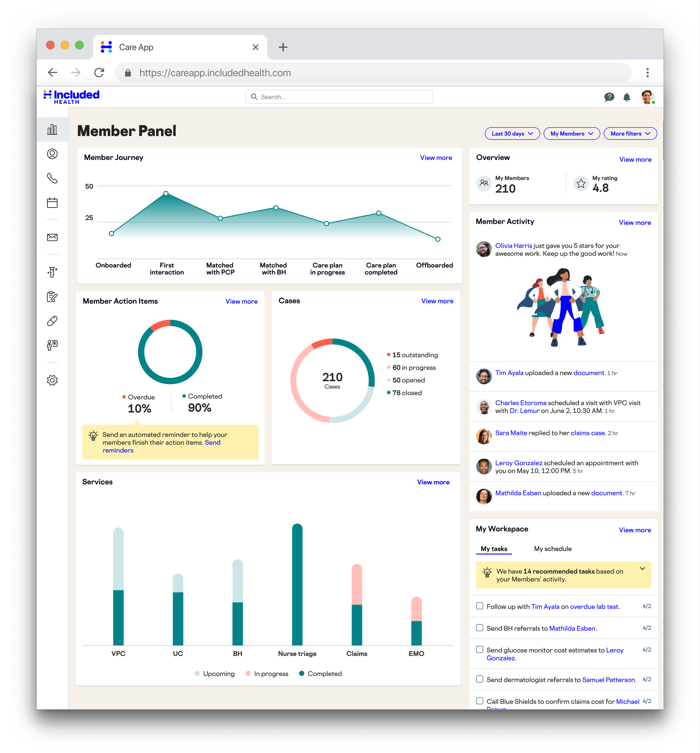The image size is (700, 753).
Task: Click the pill medication sidebar icon
Action: pyautogui.click(x=52, y=321)
